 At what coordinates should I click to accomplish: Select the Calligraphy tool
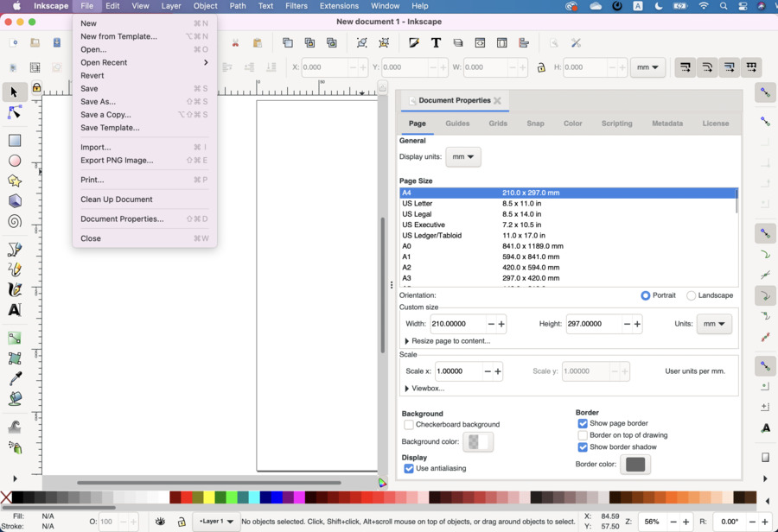click(x=15, y=289)
